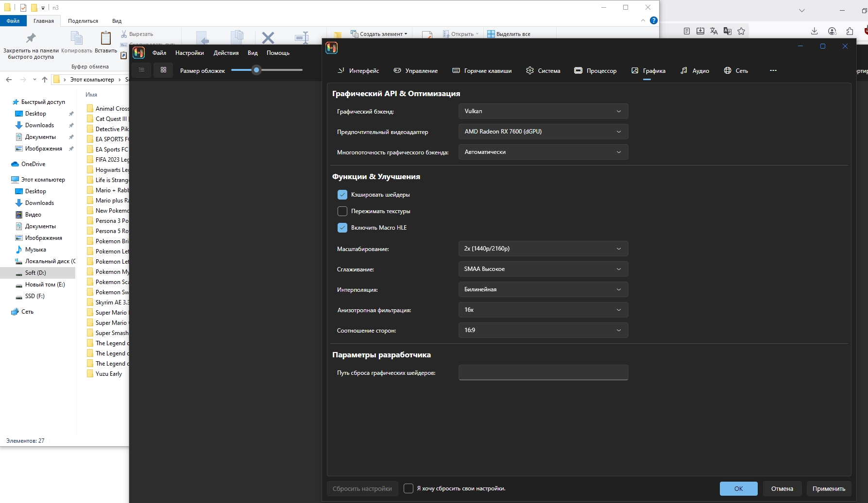868x503 pixels.
Task: Open the Графический бэкенд Vulkan dropdown
Action: pos(543,111)
